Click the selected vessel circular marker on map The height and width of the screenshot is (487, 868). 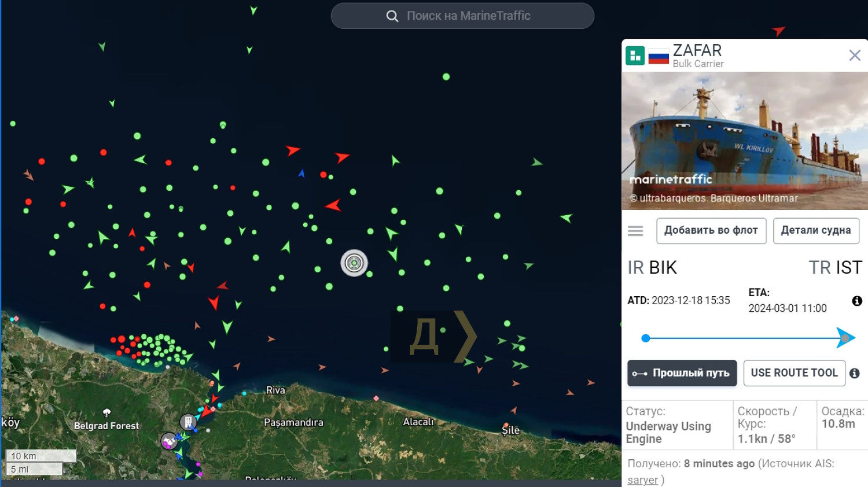(354, 263)
